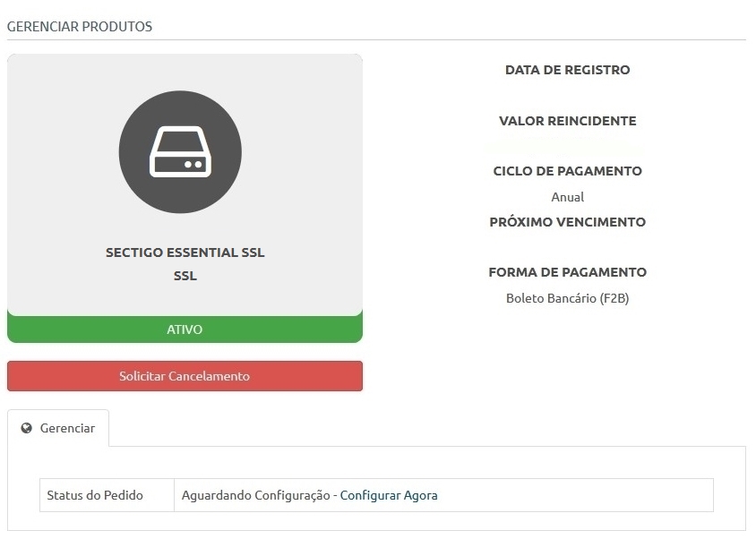Click the two dots on the drive icon
The width and height of the screenshot is (756, 539).
pyautogui.click(x=193, y=165)
